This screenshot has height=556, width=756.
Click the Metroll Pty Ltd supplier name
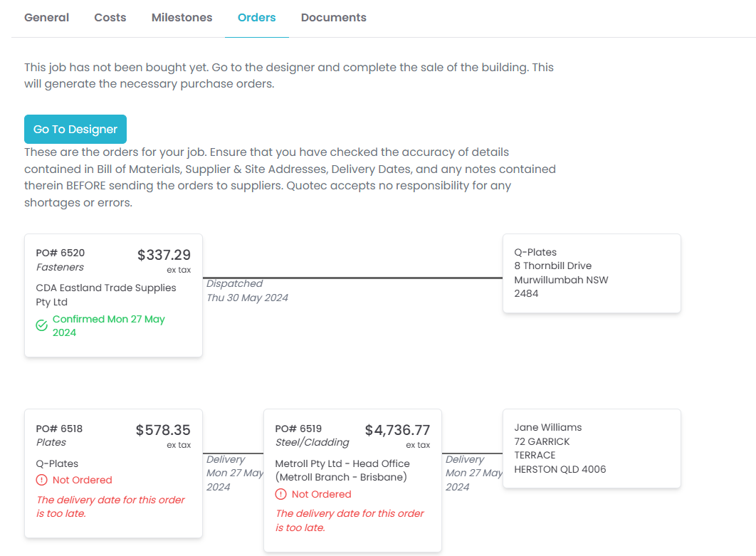click(x=342, y=471)
